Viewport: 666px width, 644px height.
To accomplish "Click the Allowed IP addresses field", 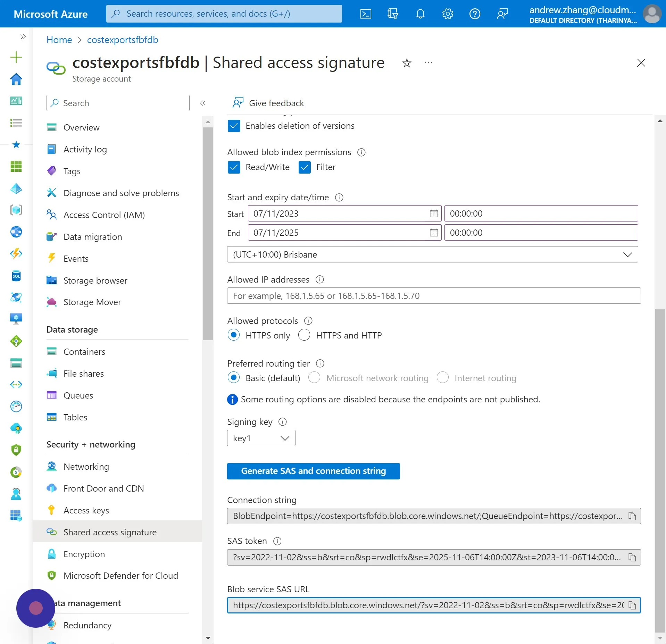I will (x=434, y=296).
